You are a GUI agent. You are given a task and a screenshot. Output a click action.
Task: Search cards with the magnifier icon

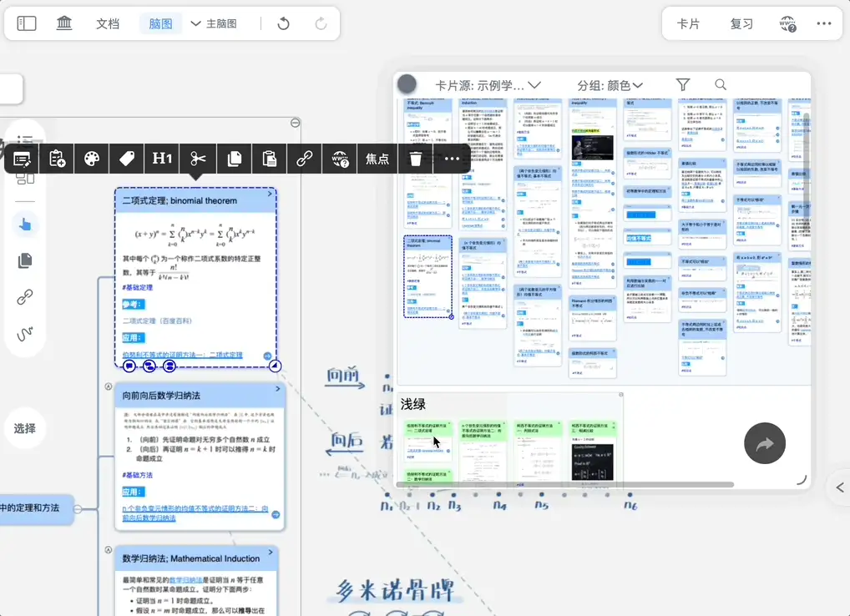pyautogui.click(x=721, y=84)
